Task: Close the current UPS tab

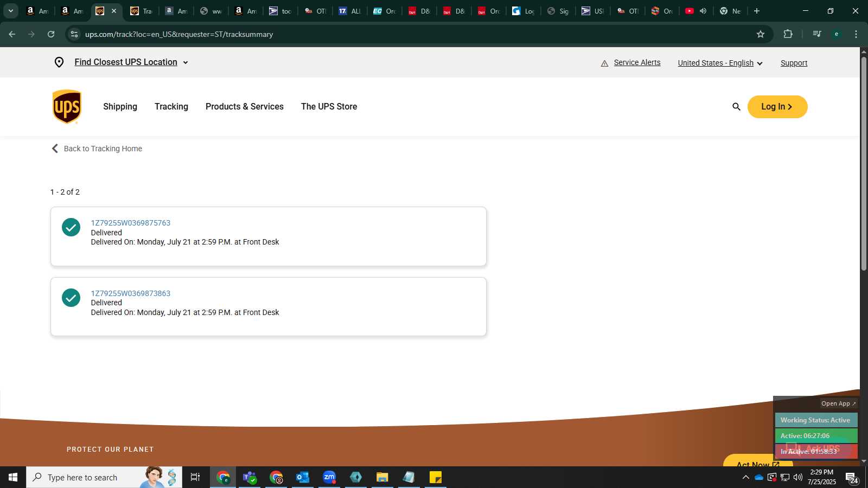Action: pos(114,11)
